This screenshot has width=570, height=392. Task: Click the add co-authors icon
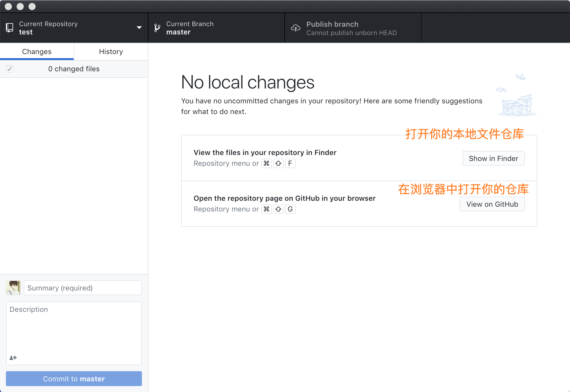(13, 358)
